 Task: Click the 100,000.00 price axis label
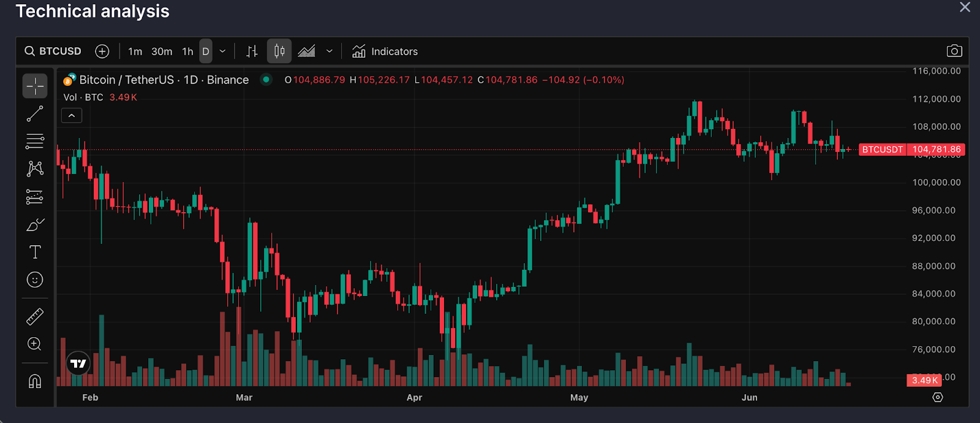(937, 182)
